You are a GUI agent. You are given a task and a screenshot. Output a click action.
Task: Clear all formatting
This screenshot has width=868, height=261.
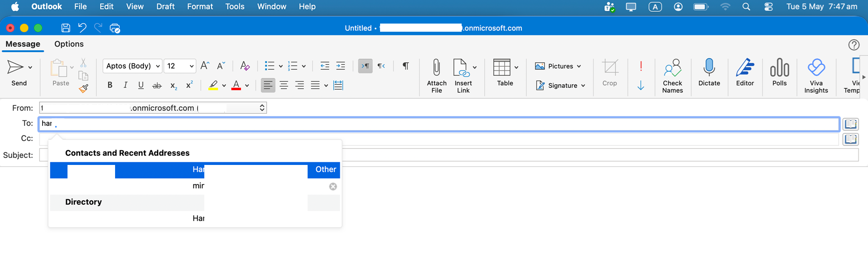[245, 66]
